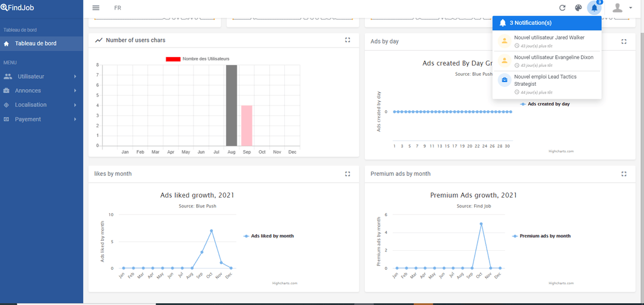Select Tableau de bord in sidebar
The width and height of the screenshot is (644, 305).
(x=36, y=43)
